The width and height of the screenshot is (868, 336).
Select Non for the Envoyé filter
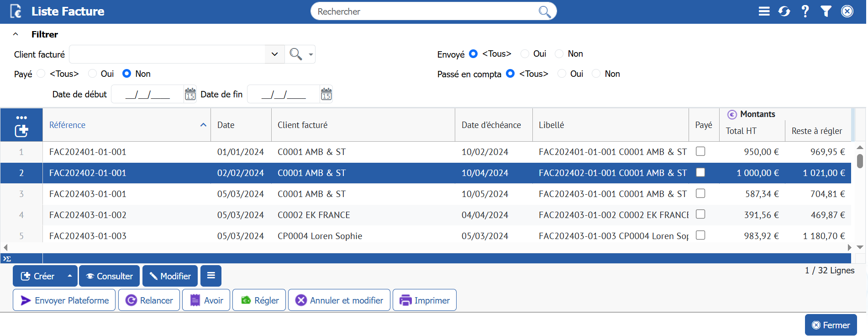tap(559, 54)
